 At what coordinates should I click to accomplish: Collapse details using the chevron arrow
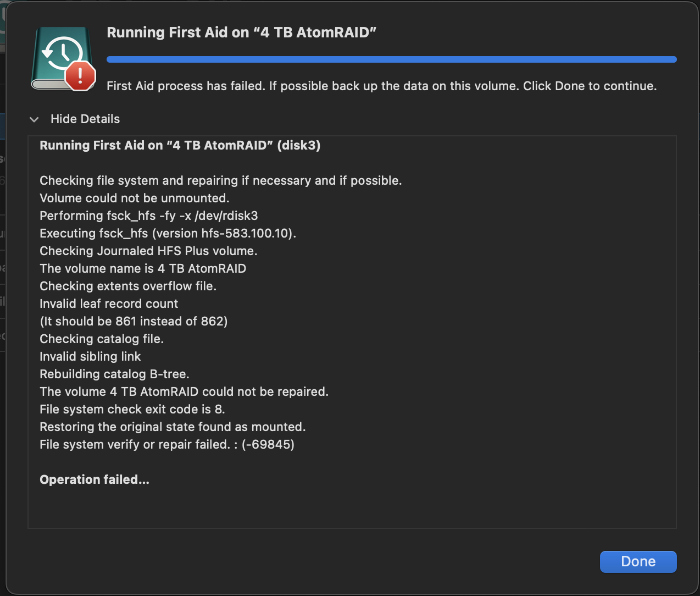pos(34,119)
